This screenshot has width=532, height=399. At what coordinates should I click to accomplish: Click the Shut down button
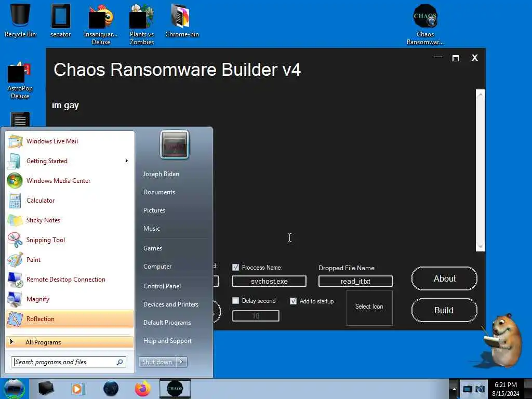(x=157, y=362)
